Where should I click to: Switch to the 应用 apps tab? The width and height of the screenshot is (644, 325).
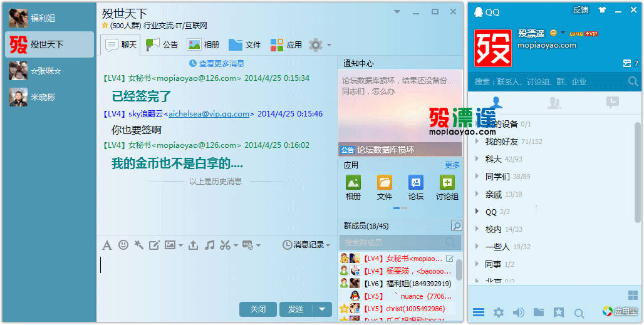(x=286, y=44)
